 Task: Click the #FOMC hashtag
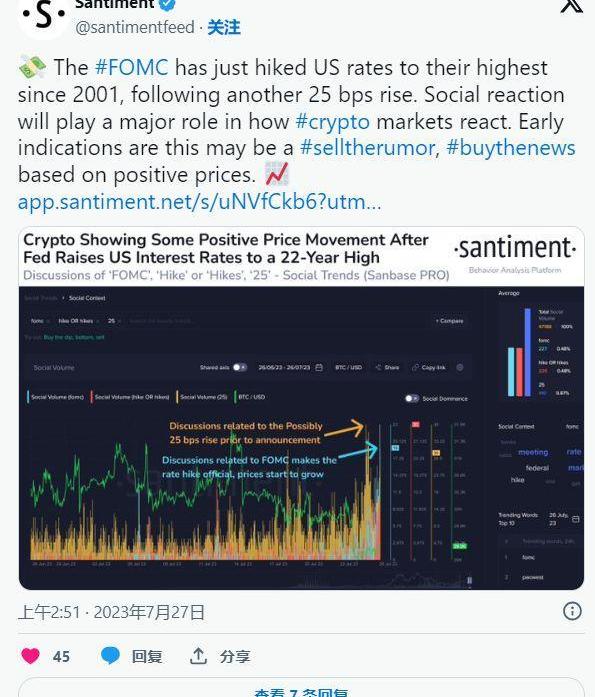click(x=132, y=68)
